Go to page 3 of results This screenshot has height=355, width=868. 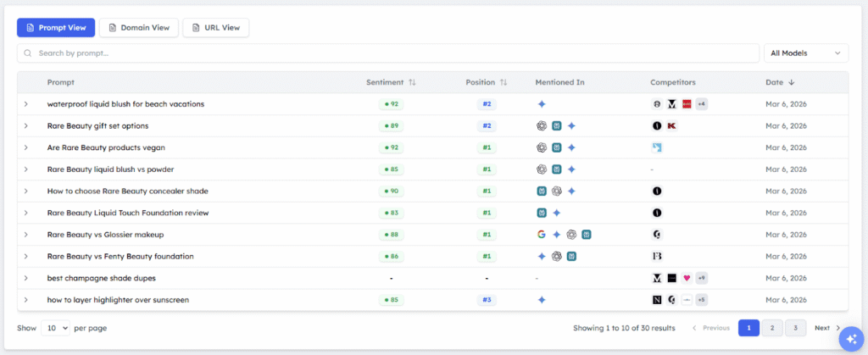795,328
